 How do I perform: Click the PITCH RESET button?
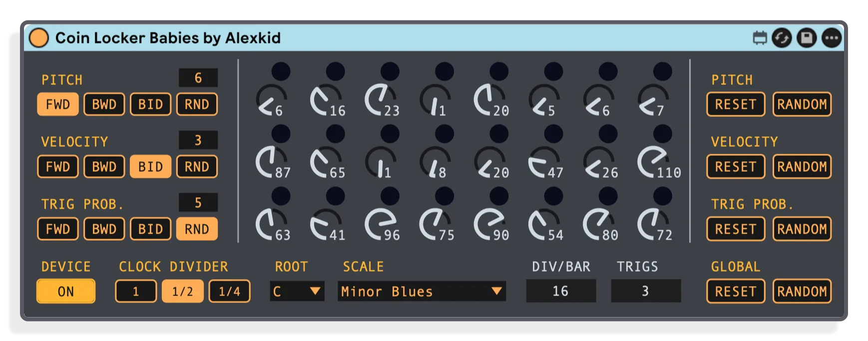(736, 104)
